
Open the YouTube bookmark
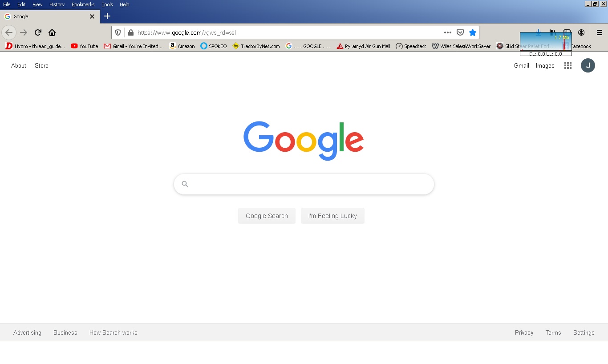point(85,46)
